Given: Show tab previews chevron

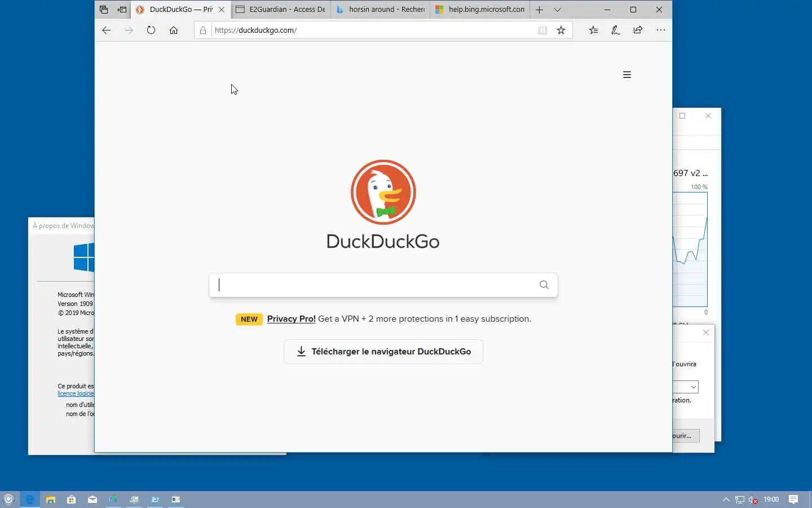Looking at the screenshot, I should (557, 10).
